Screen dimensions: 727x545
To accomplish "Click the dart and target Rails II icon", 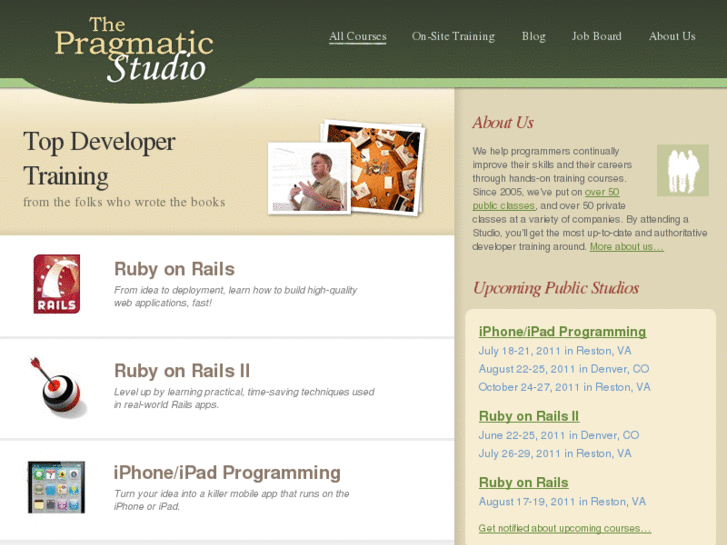I will pyautogui.click(x=58, y=386).
